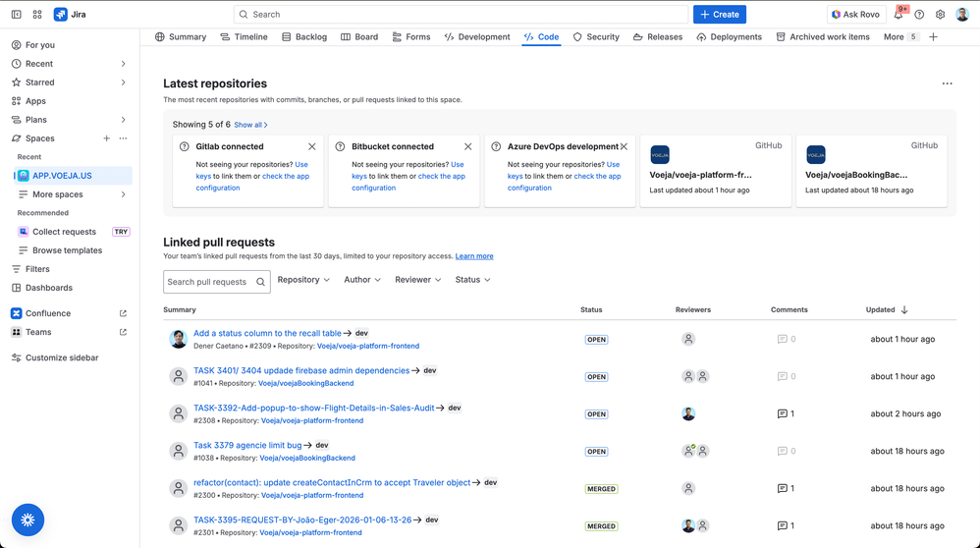Open the Backlog tab

[304, 37]
